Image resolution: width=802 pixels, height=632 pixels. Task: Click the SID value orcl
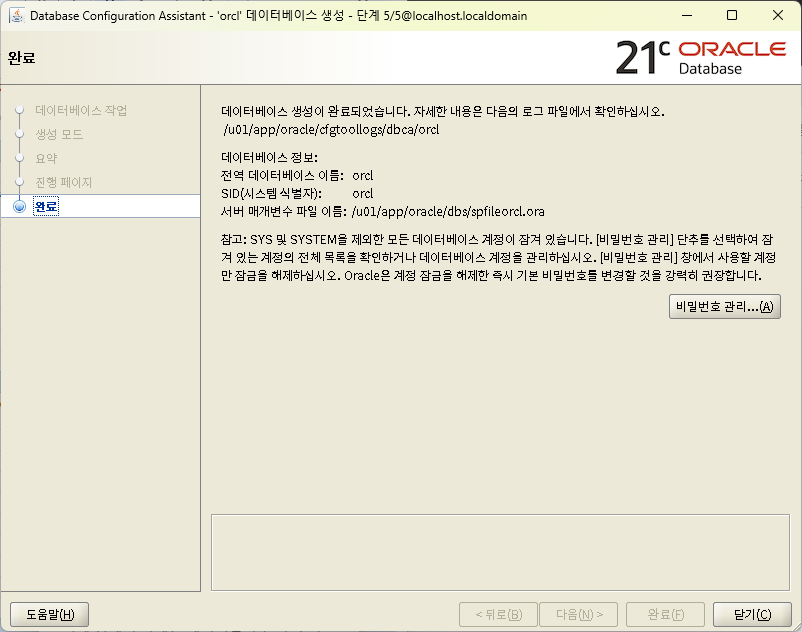pos(363,194)
